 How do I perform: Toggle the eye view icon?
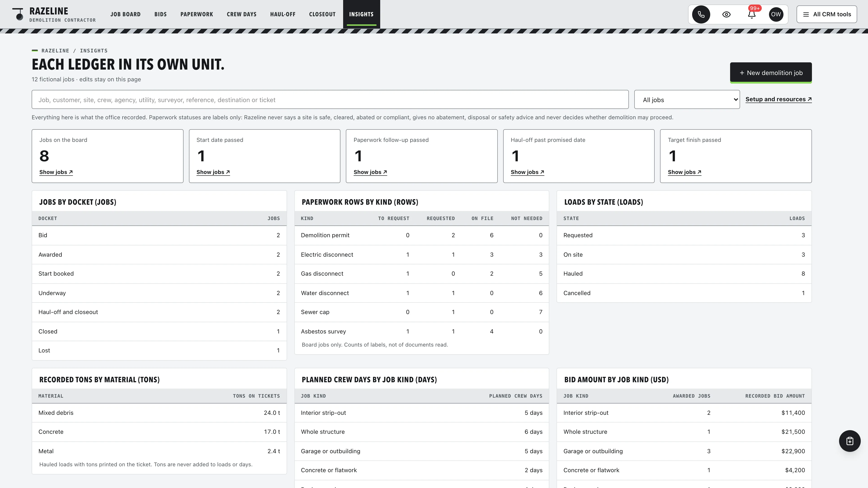click(726, 14)
